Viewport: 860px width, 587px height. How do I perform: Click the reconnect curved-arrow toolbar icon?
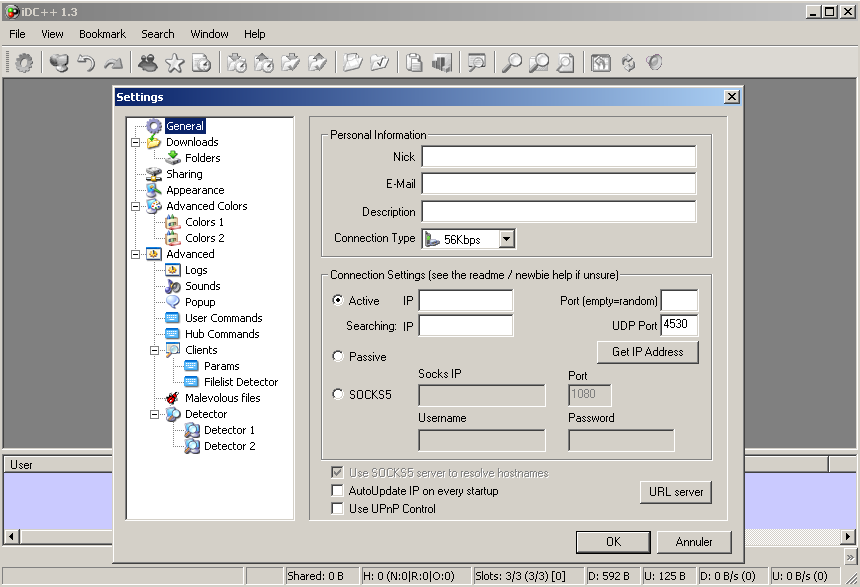point(86,63)
